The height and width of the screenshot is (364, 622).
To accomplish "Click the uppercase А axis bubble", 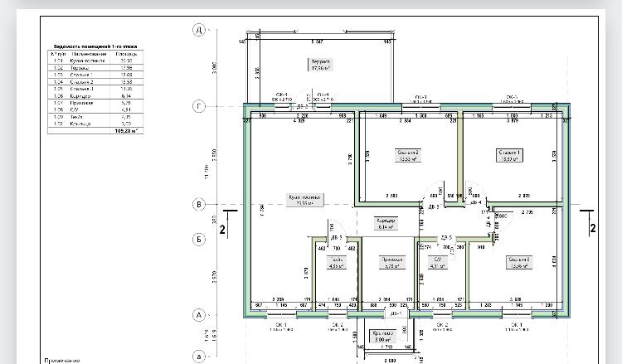I will tap(199, 315).
